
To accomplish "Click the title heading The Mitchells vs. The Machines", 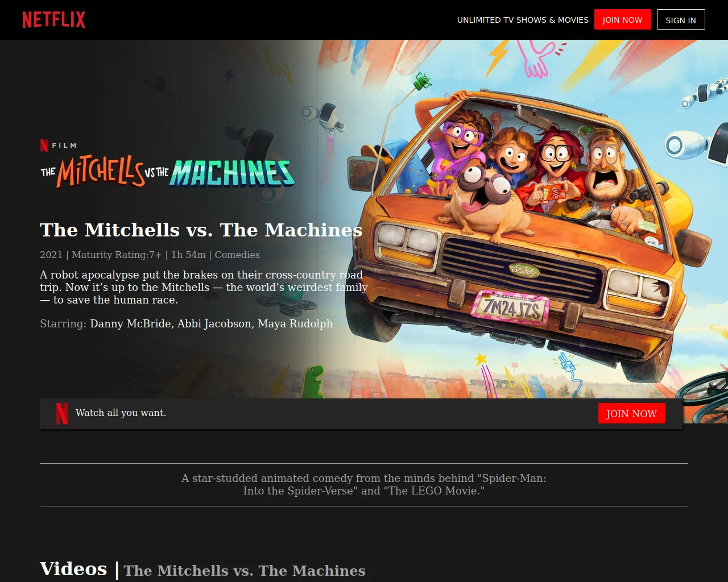I will tap(201, 230).
